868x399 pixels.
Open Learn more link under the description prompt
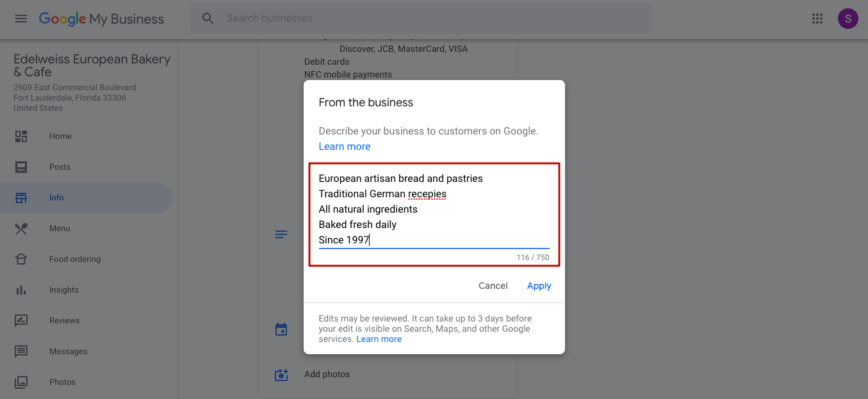click(x=345, y=147)
